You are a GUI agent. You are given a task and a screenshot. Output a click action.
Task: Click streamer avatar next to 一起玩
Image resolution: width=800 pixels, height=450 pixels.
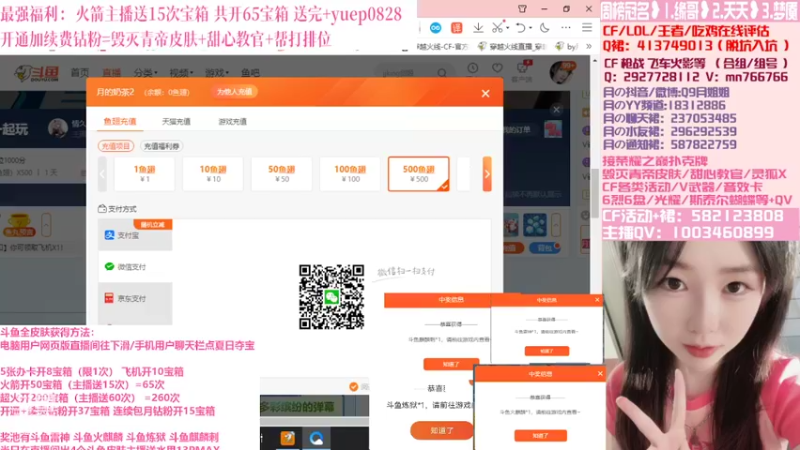coord(58,128)
